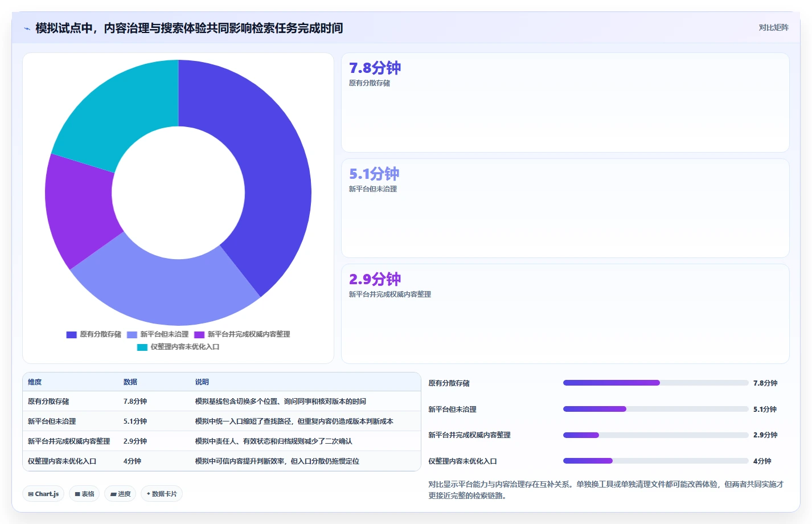Click the 表格 tag chip
Viewport: 812px width, 524px height.
point(84,494)
